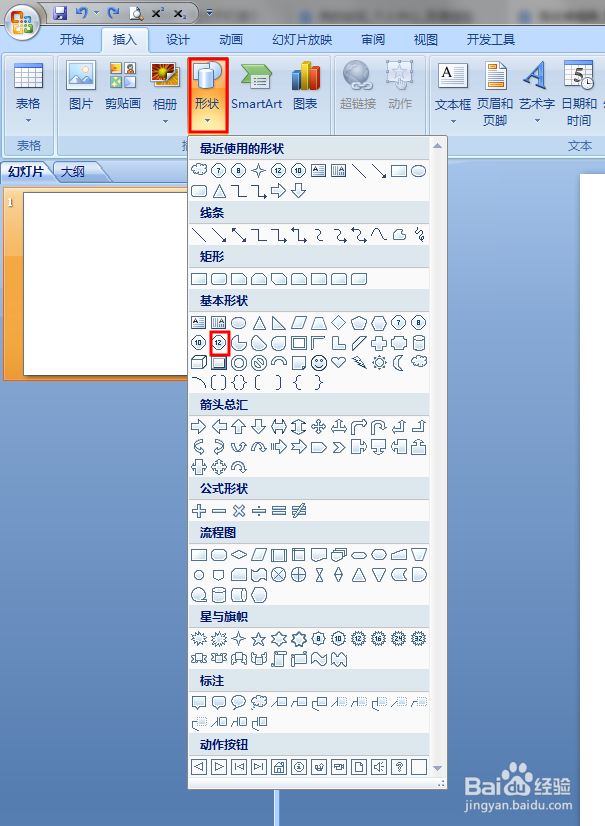Pick the flowchart summing junction shape
This screenshot has width=605, height=826.
point(279,575)
